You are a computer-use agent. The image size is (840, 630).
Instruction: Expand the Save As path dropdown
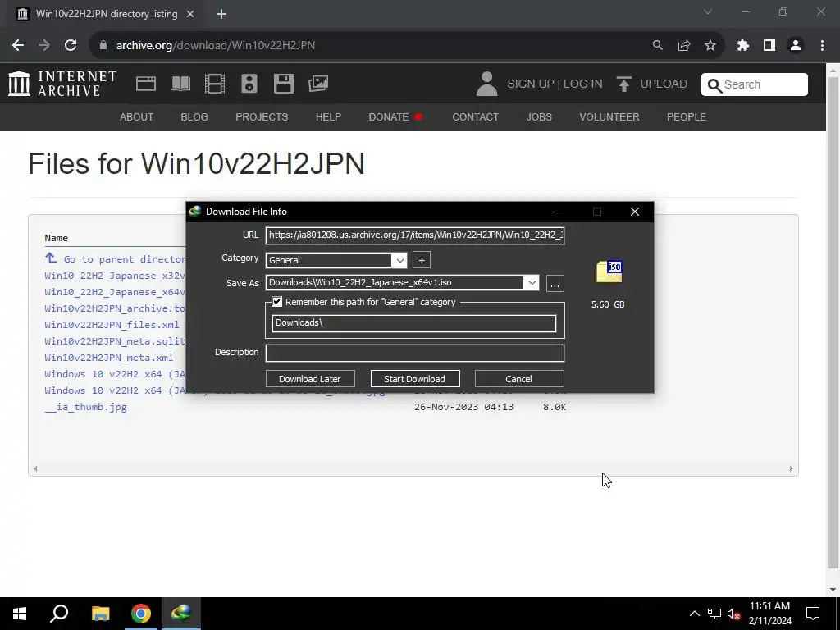coord(532,283)
